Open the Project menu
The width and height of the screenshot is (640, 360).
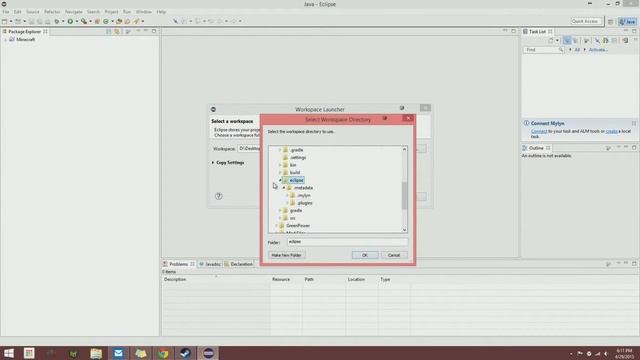pos(111,12)
